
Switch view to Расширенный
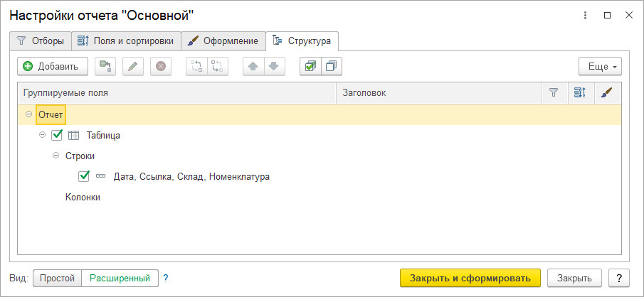(120, 278)
